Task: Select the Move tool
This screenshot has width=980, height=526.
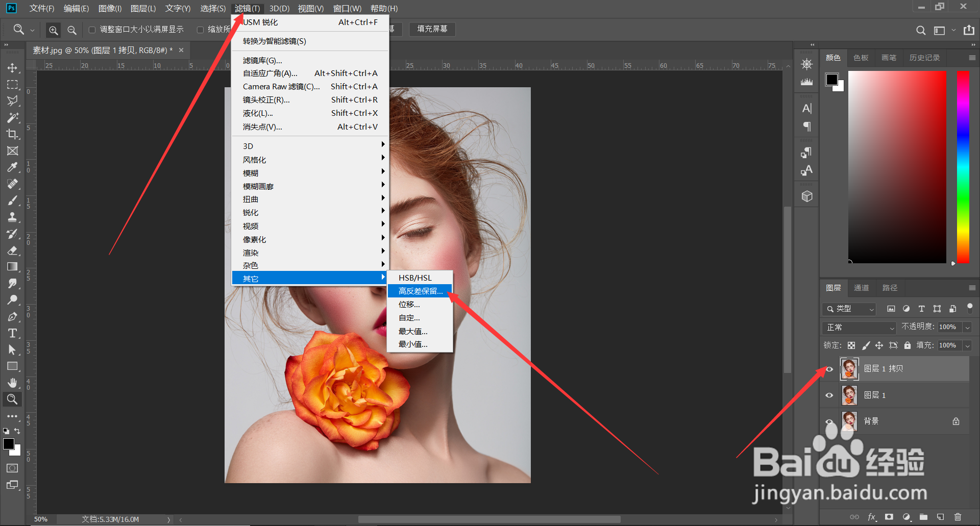Action: click(x=13, y=67)
